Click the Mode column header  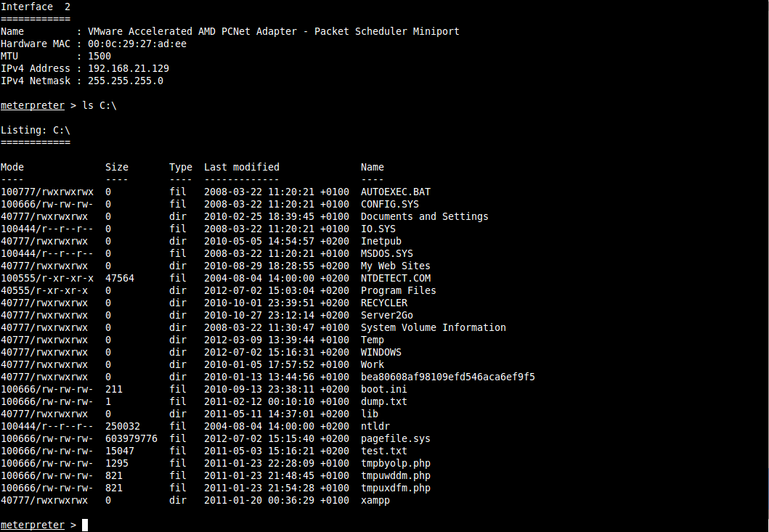point(12,168)
